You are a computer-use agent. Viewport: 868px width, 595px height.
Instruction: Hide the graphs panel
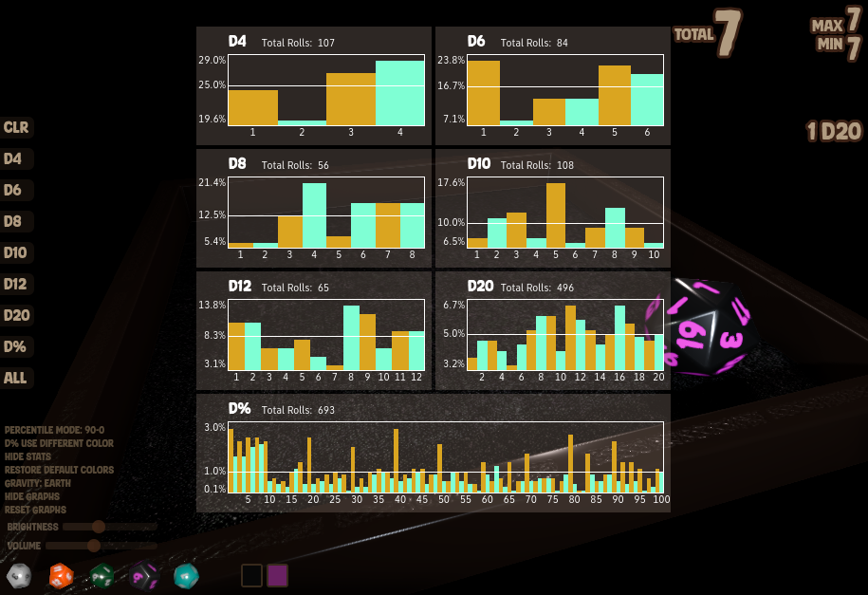pos(32,496)
